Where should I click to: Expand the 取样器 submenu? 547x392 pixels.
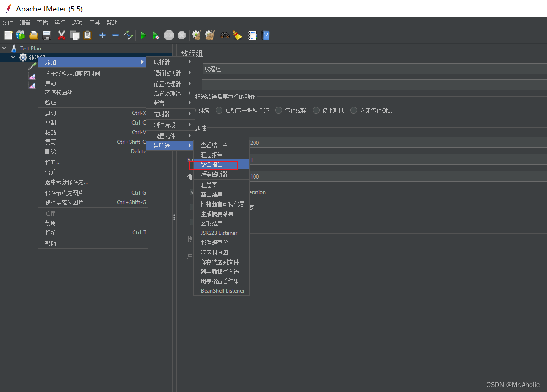(170, 62)
